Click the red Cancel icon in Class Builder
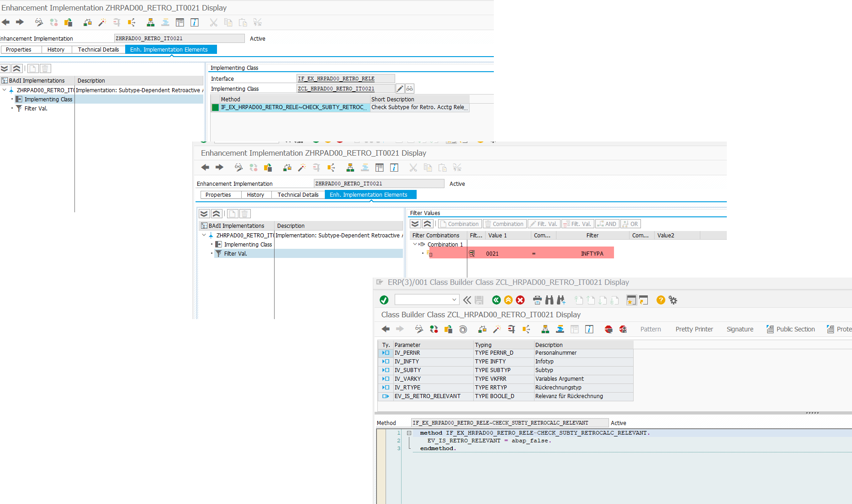Image resolution: width=852 pixels, height=504 pixels. pyautogui.click(x=520, y=300)
